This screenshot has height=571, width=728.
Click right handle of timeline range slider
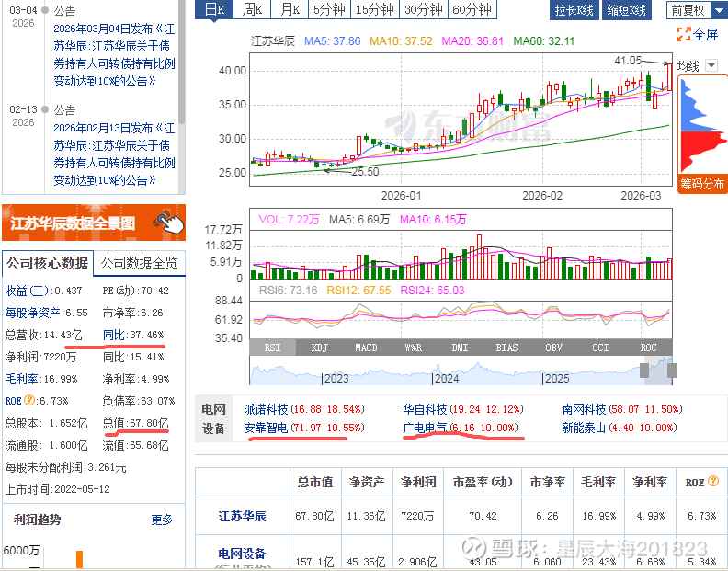pyautogui.click(x=672, y=371)
